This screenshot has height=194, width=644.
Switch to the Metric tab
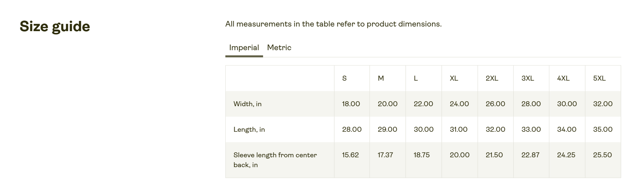(279, 48)
